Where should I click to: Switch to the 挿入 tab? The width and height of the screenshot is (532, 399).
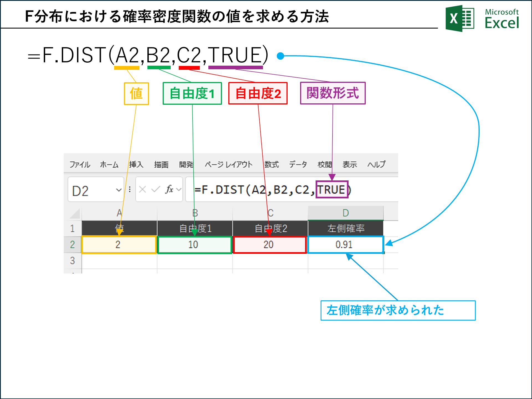[136, 165]
